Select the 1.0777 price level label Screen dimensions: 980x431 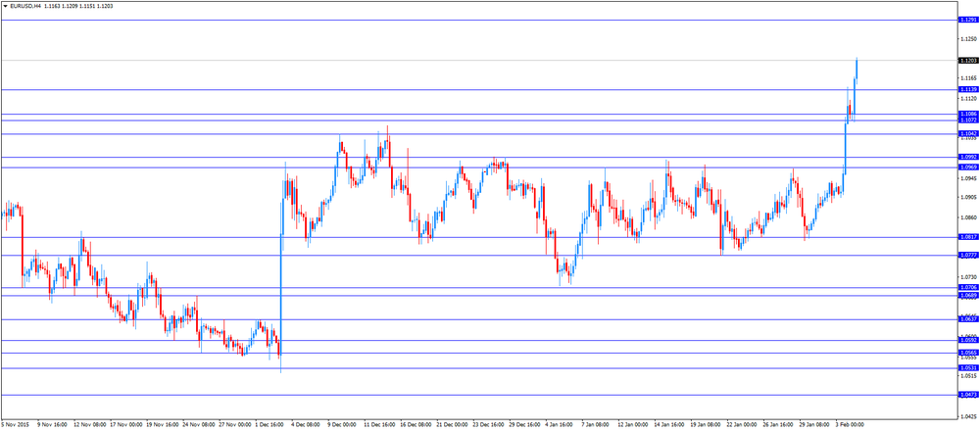pos(968,255)
